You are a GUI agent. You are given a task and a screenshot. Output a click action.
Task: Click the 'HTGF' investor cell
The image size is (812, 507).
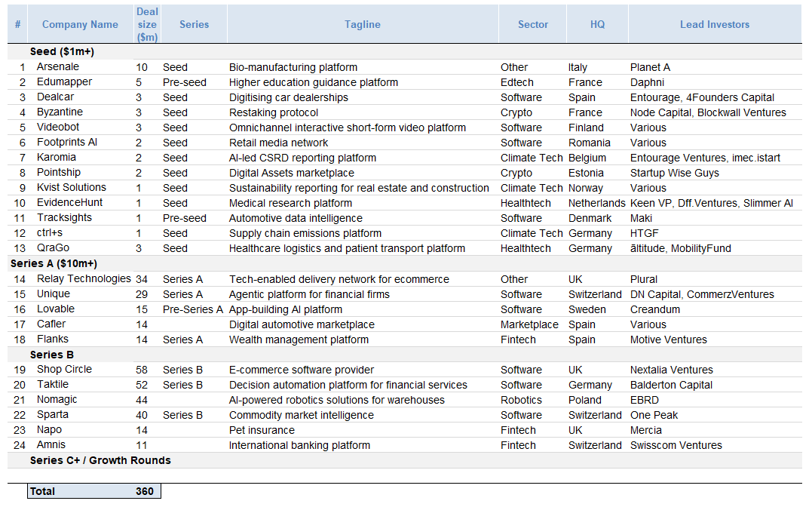[x=644, y=233]
